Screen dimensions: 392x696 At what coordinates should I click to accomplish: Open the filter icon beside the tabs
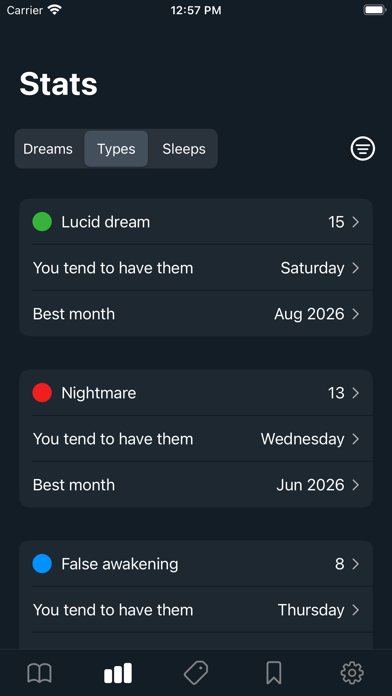(x=363, y=149)
